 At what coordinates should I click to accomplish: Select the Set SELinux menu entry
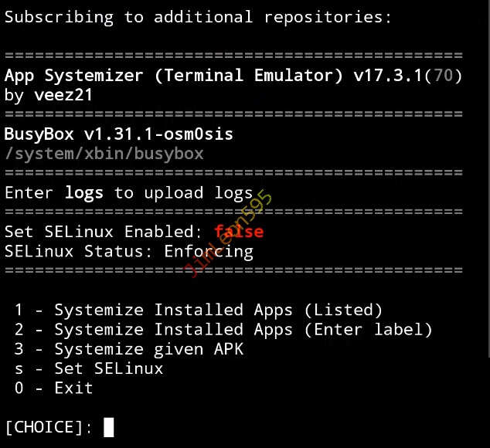(89, 368)
